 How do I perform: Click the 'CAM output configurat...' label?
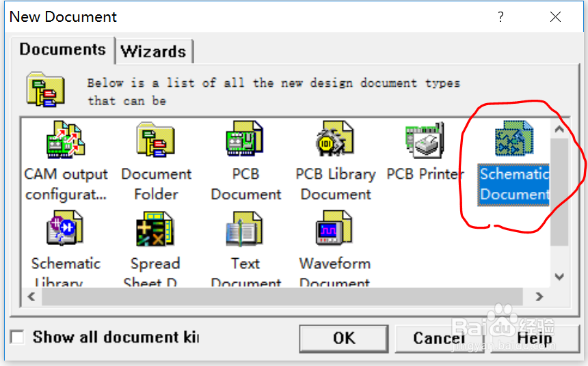click(66, 184)
